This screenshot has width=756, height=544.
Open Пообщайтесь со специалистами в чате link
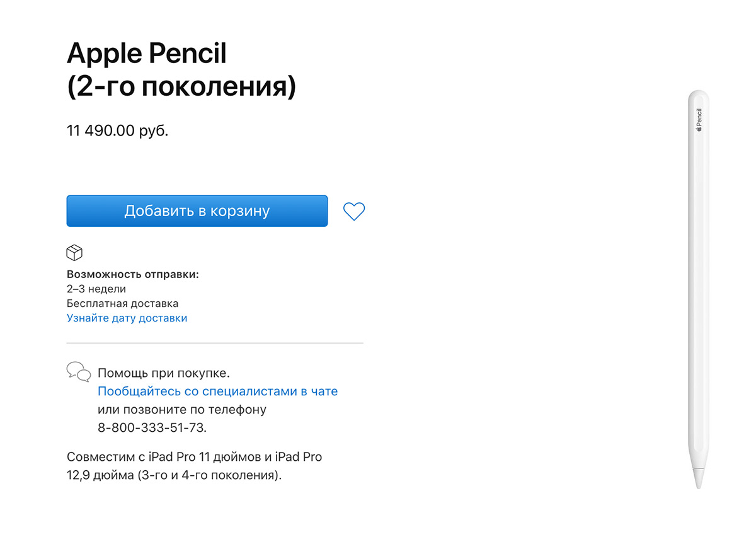[x=217, y=391]
